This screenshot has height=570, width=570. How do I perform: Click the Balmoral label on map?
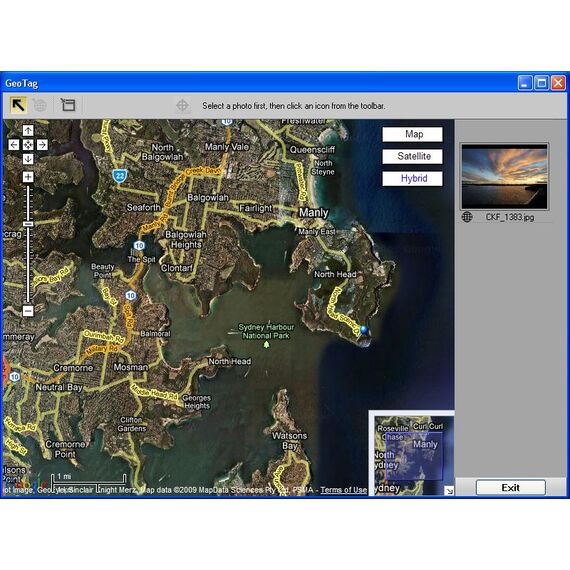click(155, 333)
